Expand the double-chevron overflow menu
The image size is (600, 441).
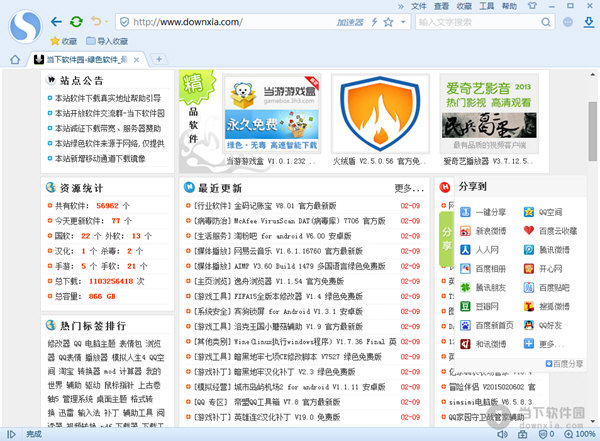pos(401,6)
